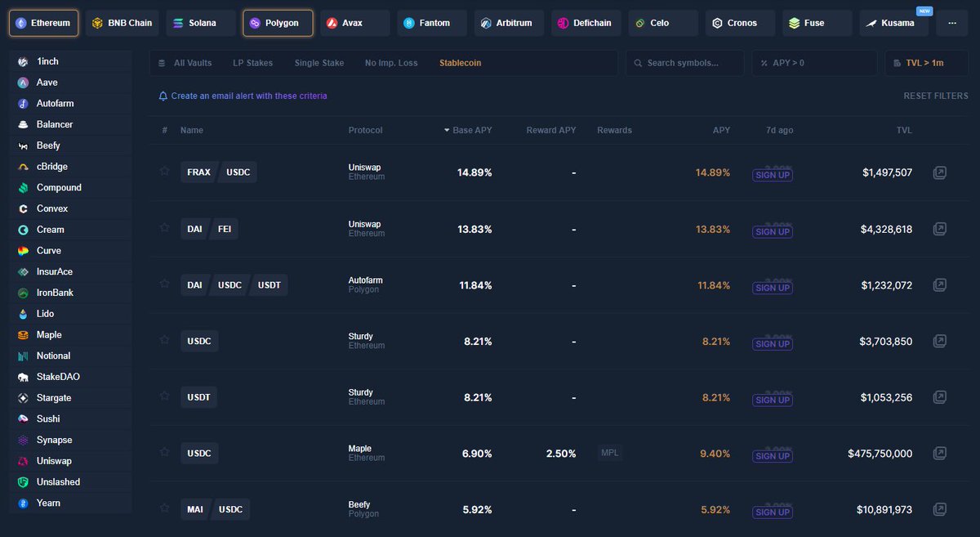Switch to Single Stake tab
The width and height of the screenshot is (980, 537).
(319, 63)
